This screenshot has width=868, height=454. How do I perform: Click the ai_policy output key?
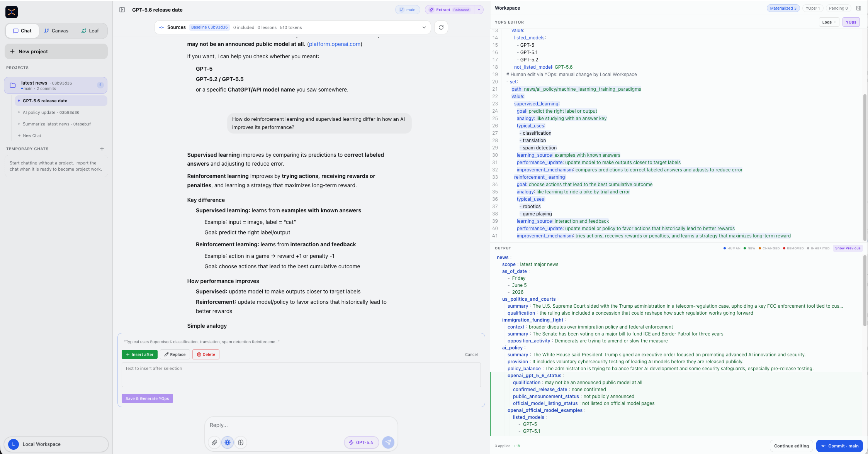[512, 348]
